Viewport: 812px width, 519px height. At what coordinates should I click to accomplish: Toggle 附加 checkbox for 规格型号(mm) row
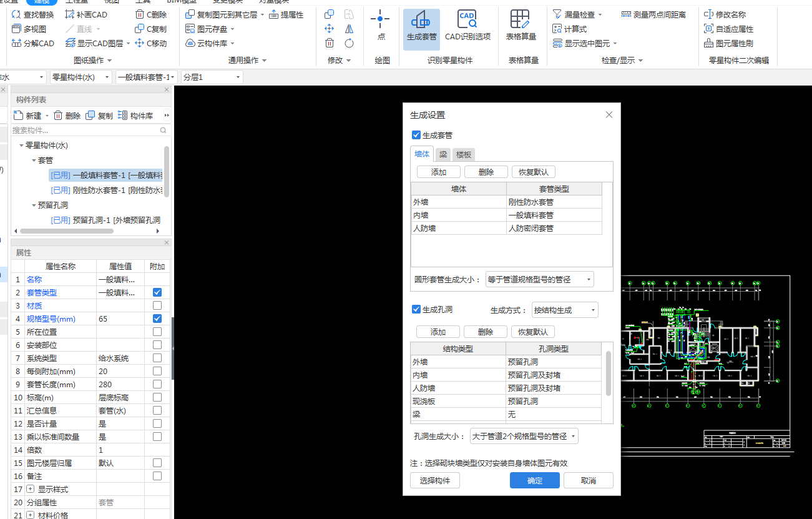tap(157, 319)
